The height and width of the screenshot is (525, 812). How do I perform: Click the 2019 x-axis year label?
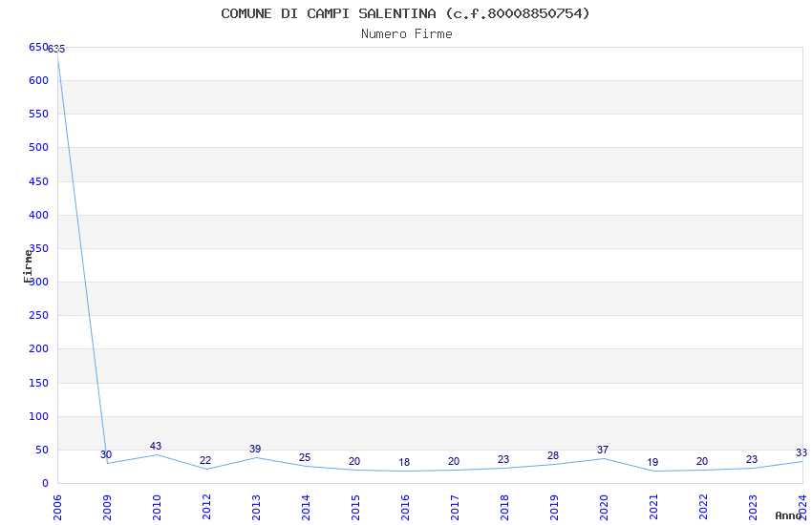554,507
